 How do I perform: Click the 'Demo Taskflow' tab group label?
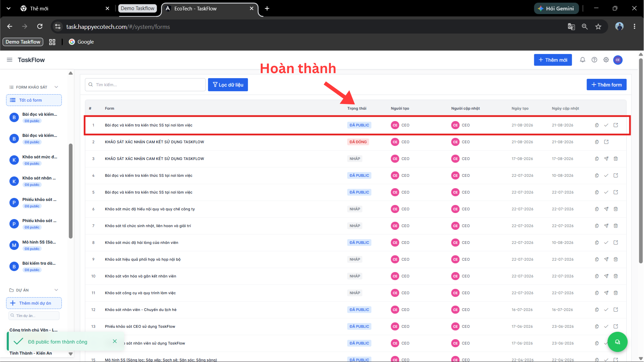tap(138, 8)
